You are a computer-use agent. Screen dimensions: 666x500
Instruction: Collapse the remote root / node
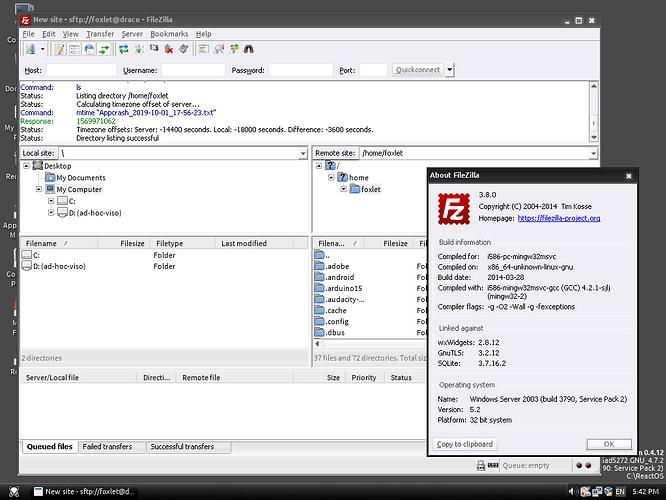tap(319, 166)
